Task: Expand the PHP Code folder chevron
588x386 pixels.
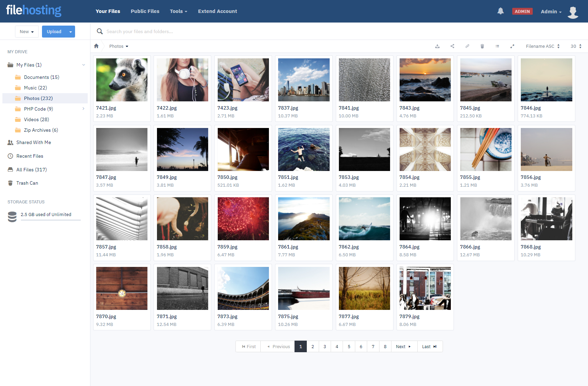Action: coord(83,109)
